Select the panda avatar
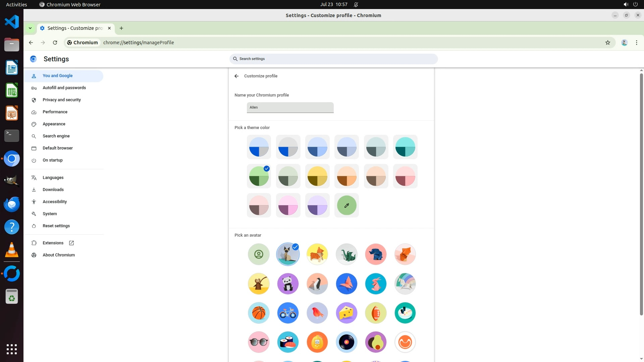Screen dimensions: 644x362 288,284
